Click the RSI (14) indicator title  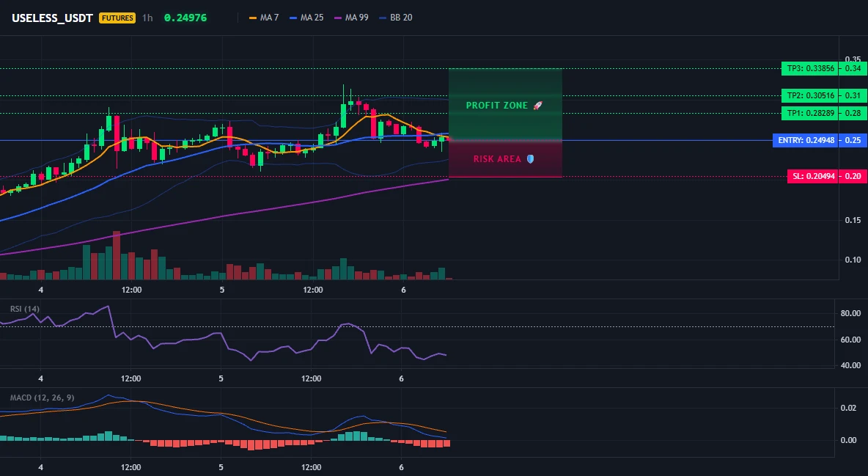point(25,309)
